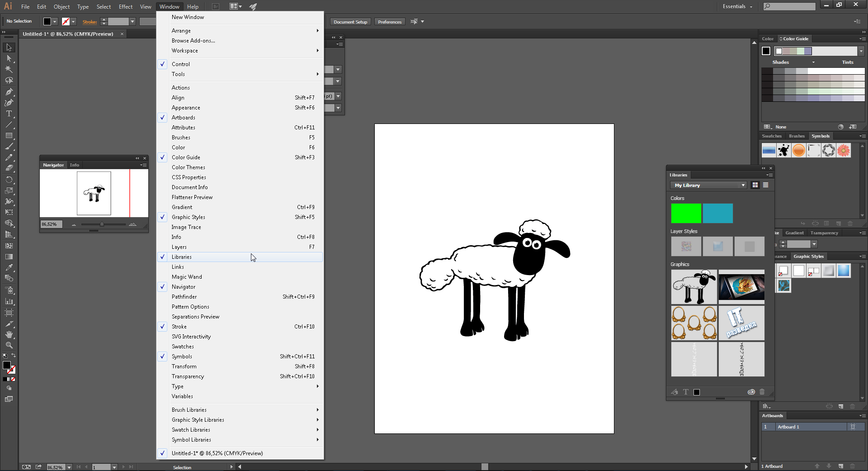The height and width of the screenshot is (471, 868).
Task: Uncheck Control in Window menu
Action: coord(240,64)
